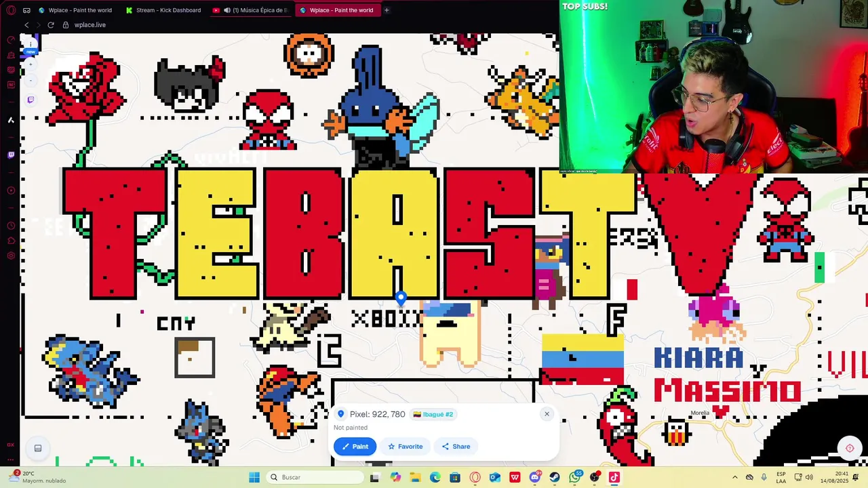
Task: Click the taskbar Buscar search box
Action: point(315,477)
